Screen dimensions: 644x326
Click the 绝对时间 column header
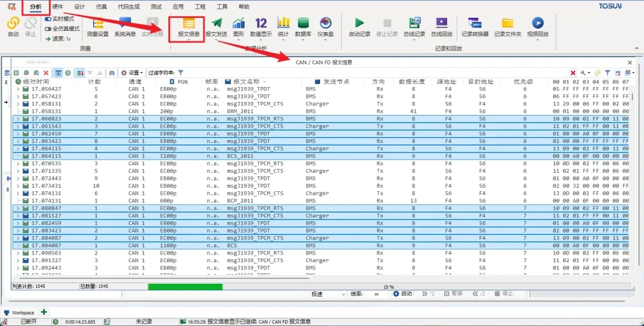[36, 82]
